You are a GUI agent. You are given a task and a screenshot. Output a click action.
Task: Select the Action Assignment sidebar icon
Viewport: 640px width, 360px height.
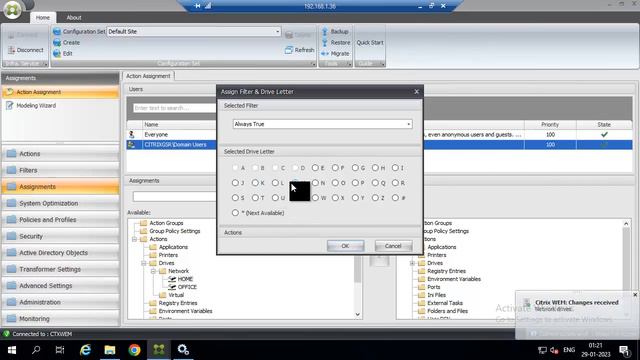(9, 92)
